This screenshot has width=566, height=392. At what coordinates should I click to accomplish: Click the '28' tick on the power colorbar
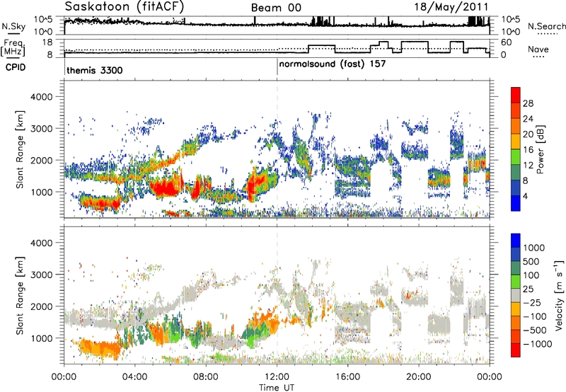pyautogui.click(x=528, y=103)
